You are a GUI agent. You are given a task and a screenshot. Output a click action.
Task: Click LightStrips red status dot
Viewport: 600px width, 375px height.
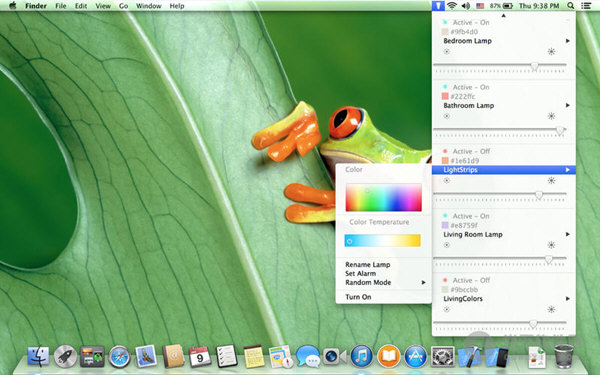(445, 152)
